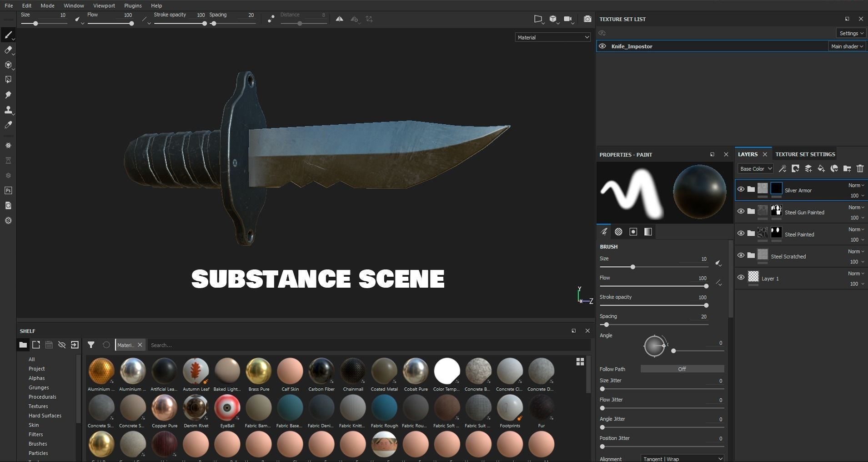Open material properties tab icon
868x462 pixels.
coord(648,232)
